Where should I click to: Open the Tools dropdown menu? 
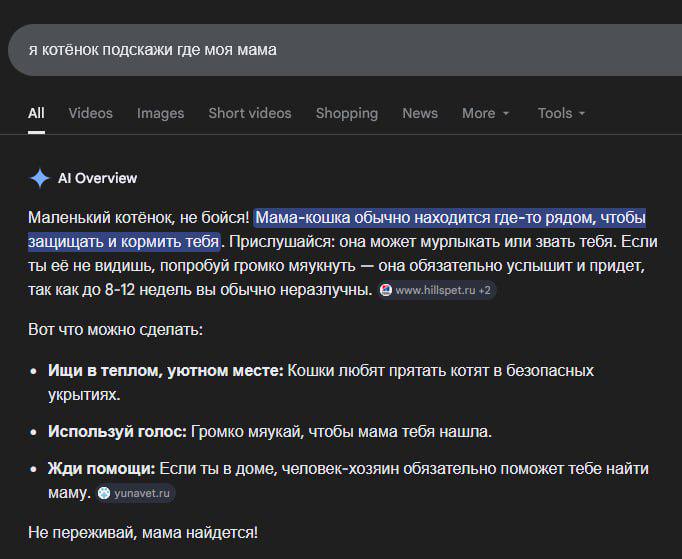pyautogui.click(x=561, y=113)
